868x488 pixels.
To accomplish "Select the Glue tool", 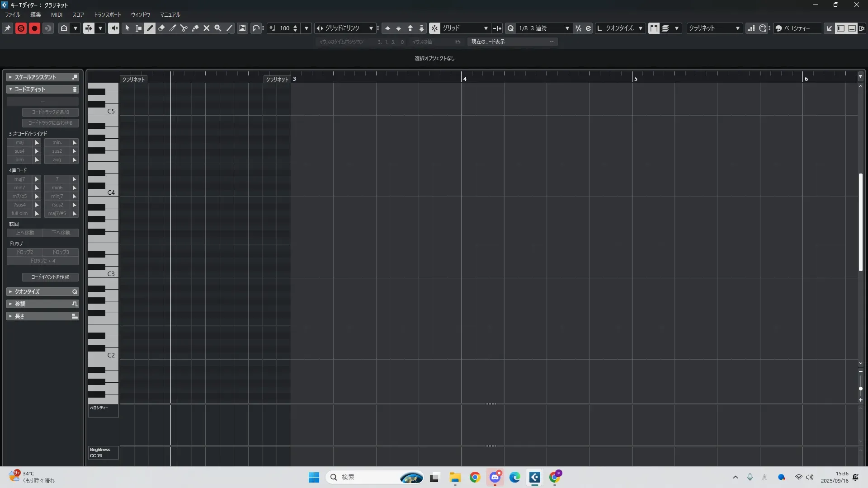I will (x=195, y=28).
